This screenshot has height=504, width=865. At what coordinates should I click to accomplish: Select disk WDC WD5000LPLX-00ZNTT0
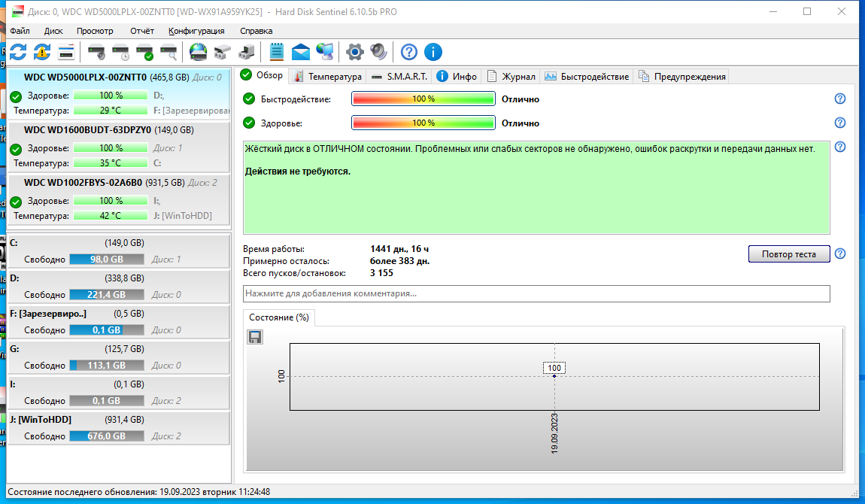tap(119, 94)
